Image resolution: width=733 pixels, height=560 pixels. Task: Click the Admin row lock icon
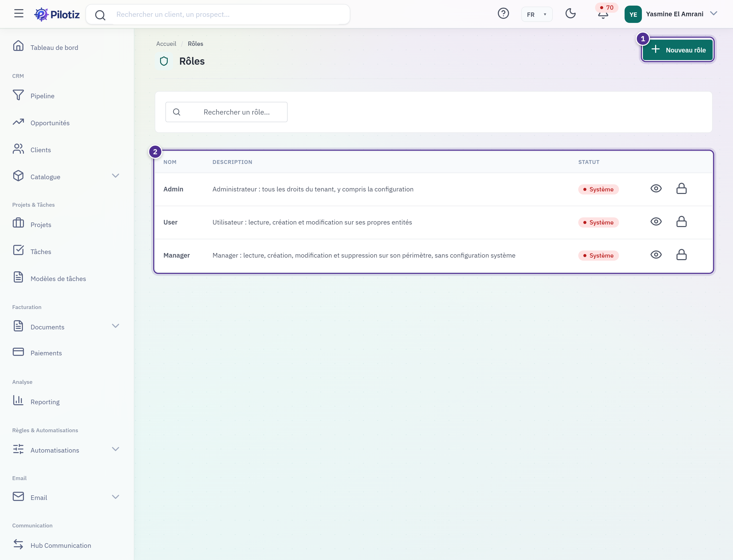[681, 189]
